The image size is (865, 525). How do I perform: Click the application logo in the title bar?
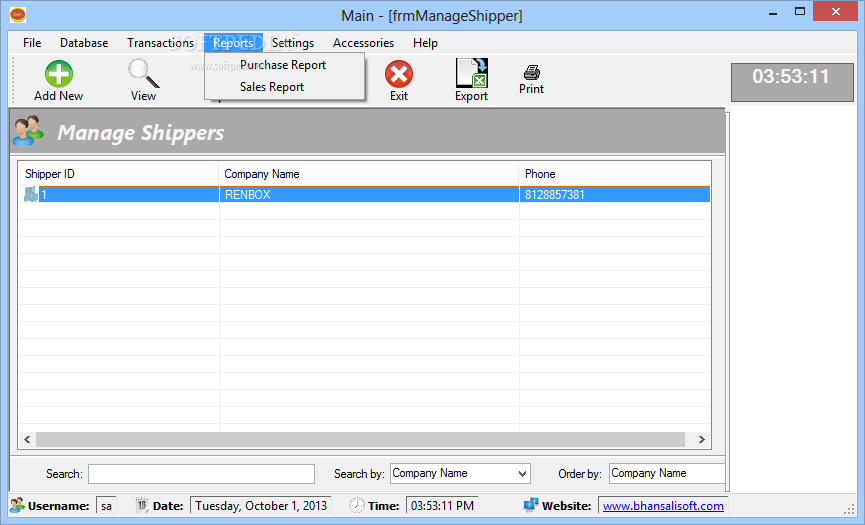point(18,15)
